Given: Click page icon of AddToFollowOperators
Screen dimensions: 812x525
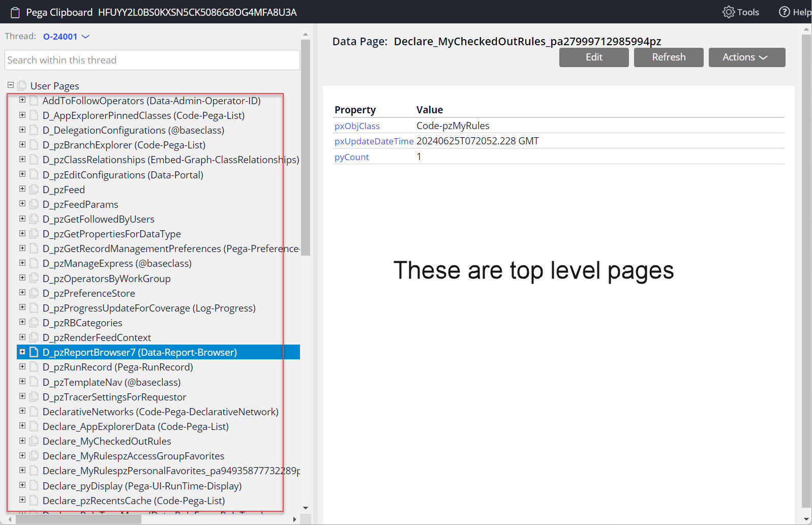Looking at the screenshot, I should 34,101.
